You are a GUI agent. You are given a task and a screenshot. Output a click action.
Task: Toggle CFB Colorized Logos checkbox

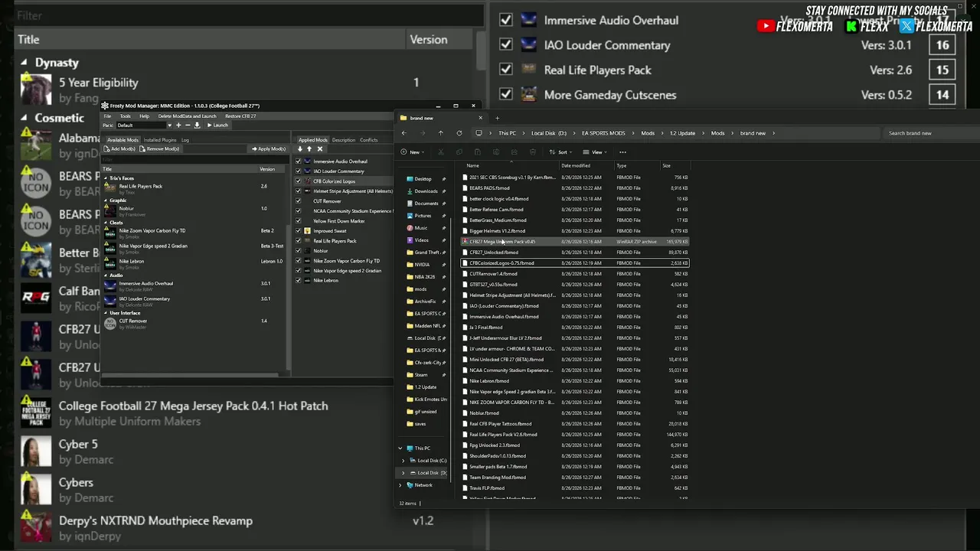tap(299, 181)
